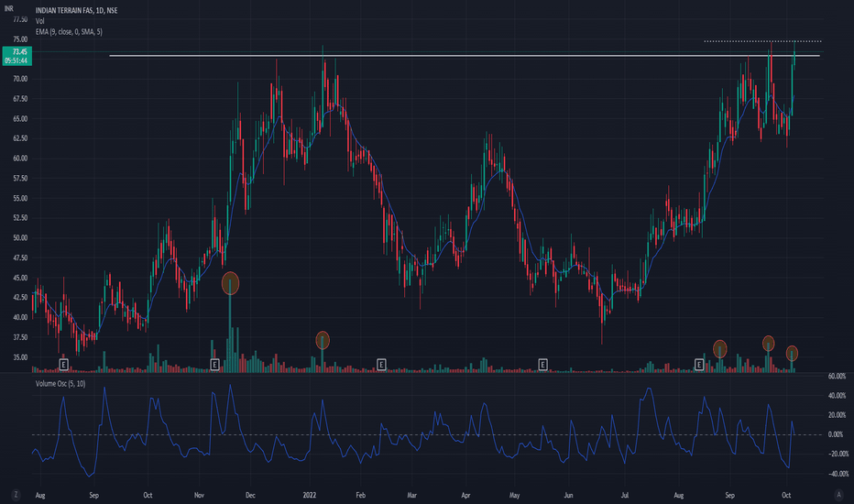Click the 60.00% oscillator axis label
This screenshot has height=504, width=854.
click(x=838, y=376)
